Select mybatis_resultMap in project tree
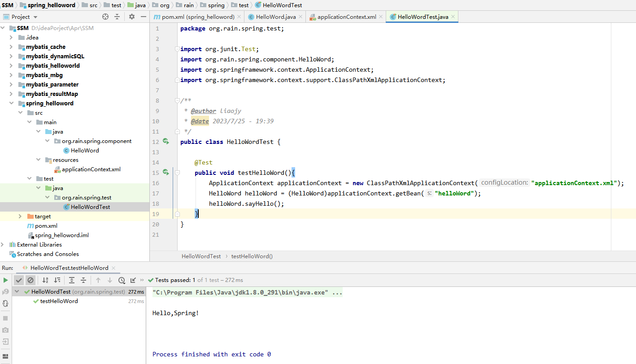This screenshot has width=636, height=364. [x=52, y=94]
